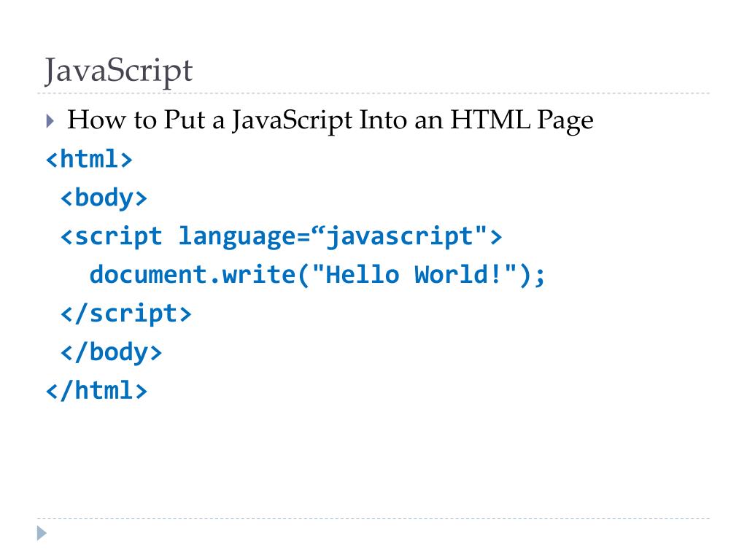Click the triangle bullet before "How to Put"
Screen dimensions: 747x560
[x=50, y=121]
